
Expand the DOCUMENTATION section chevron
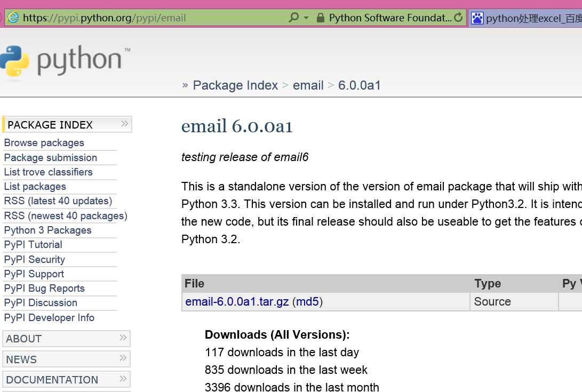pos(123,379)
